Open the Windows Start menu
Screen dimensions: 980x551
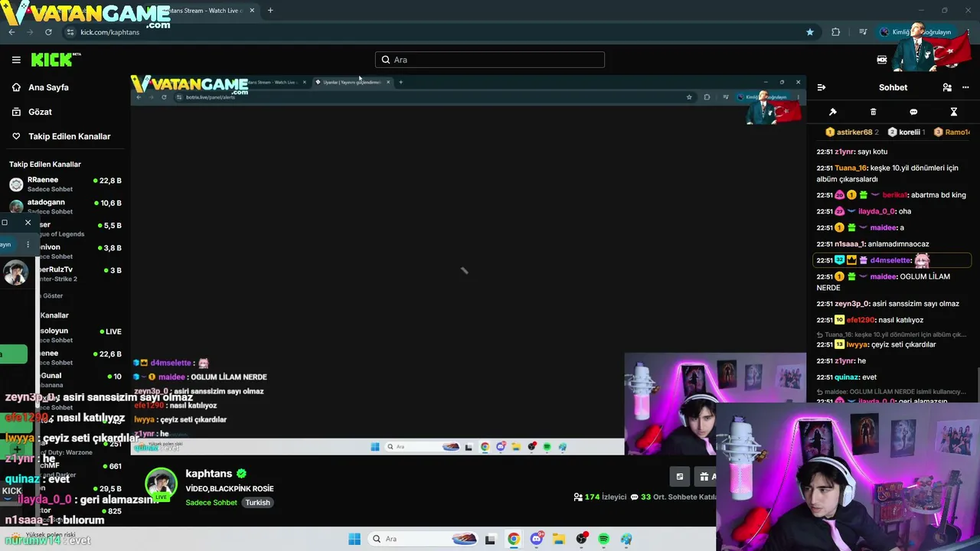[x=354, y=539]
